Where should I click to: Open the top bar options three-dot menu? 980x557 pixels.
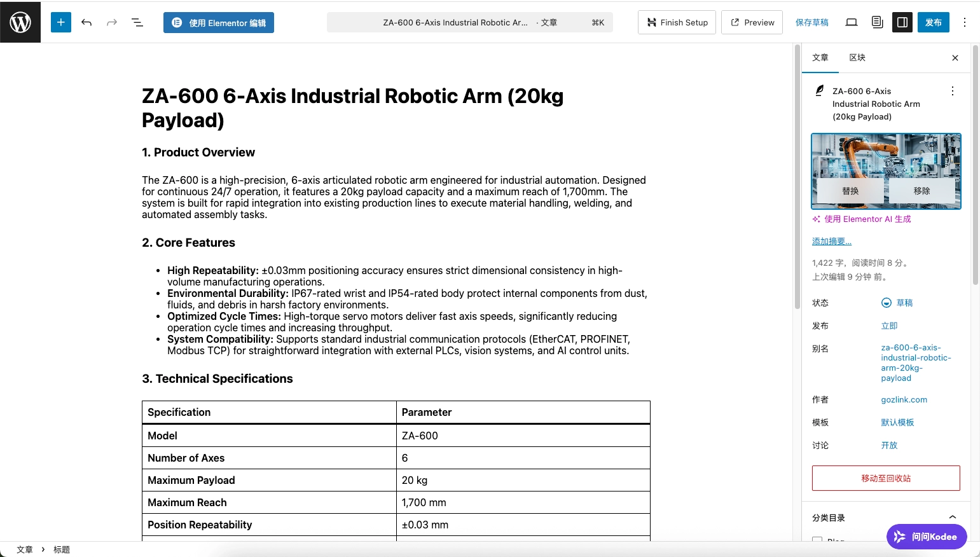965,22
